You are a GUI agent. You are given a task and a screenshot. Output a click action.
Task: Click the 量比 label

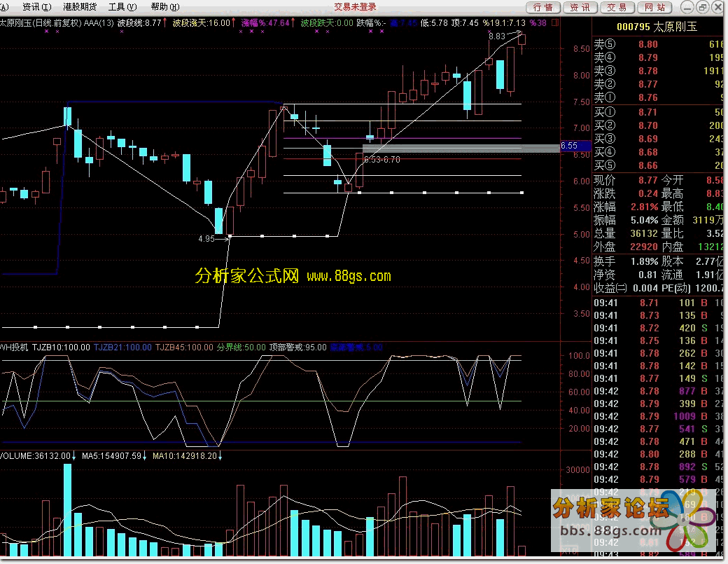pos(672,234)
